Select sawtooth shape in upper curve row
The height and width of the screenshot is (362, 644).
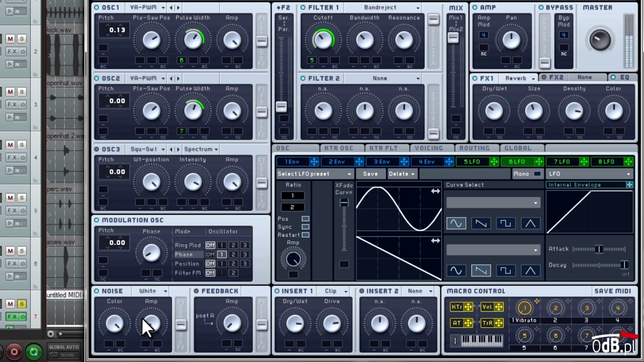click(481, 223)
